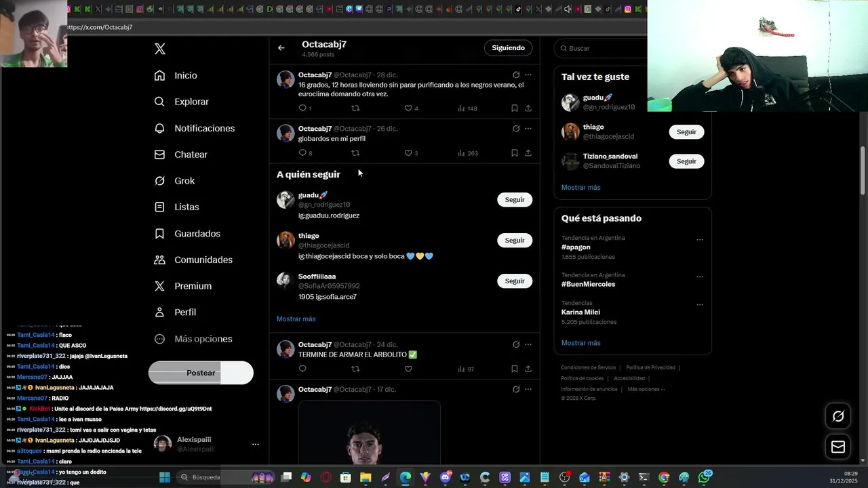The height and width of the screenshot is (488, 868).
Task: Open the X logo home icon
Action: click(160, 49)
